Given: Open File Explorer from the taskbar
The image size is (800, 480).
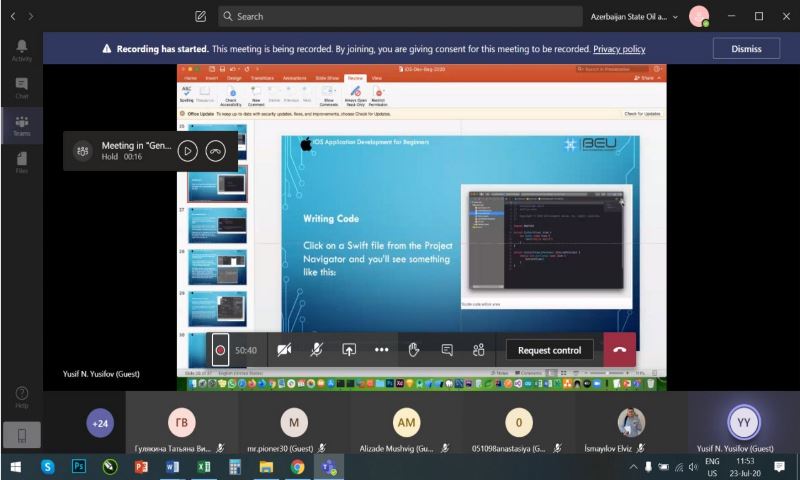Looking at the screenshot, I should click(266, 467).
